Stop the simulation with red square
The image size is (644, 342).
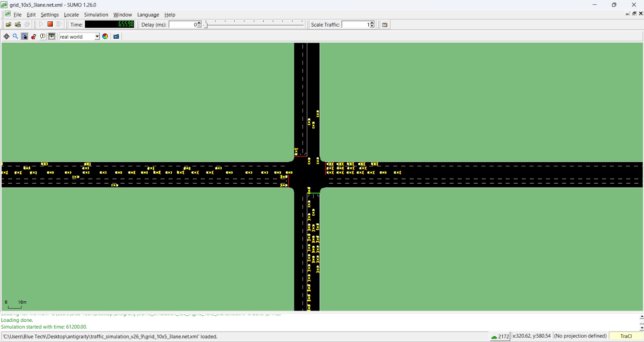[50, 24]
